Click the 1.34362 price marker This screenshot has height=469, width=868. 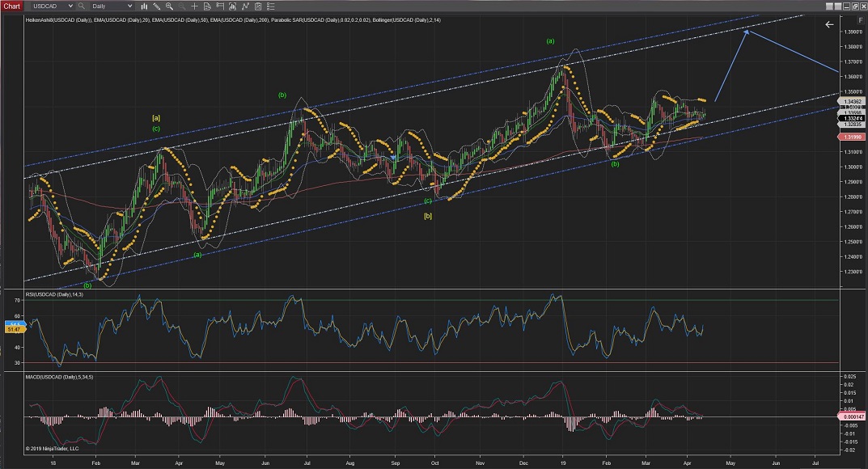(852, 102)
